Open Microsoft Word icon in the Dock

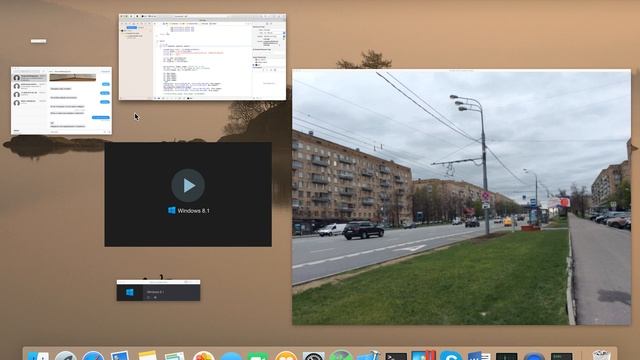click(479, 356)
